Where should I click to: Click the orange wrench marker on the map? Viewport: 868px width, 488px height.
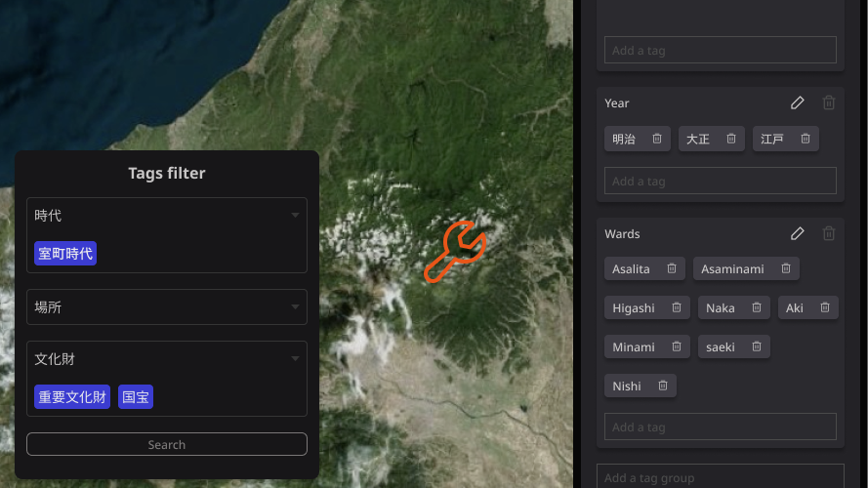click(455, 252)
